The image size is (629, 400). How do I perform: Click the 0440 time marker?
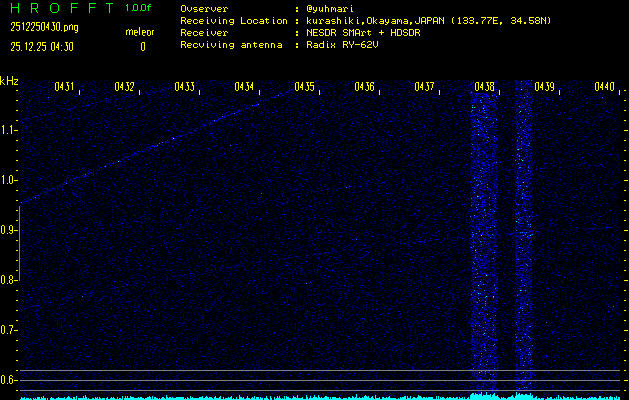(604, 87)
